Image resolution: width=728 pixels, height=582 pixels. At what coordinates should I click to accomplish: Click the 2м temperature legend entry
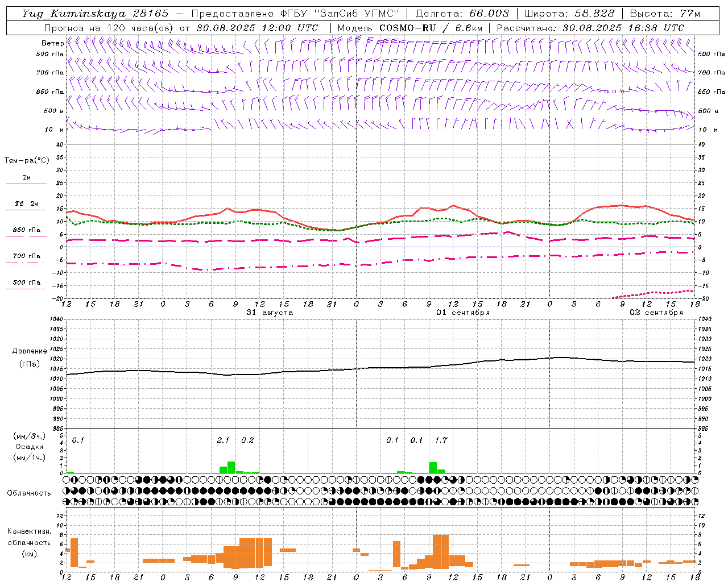27,177
